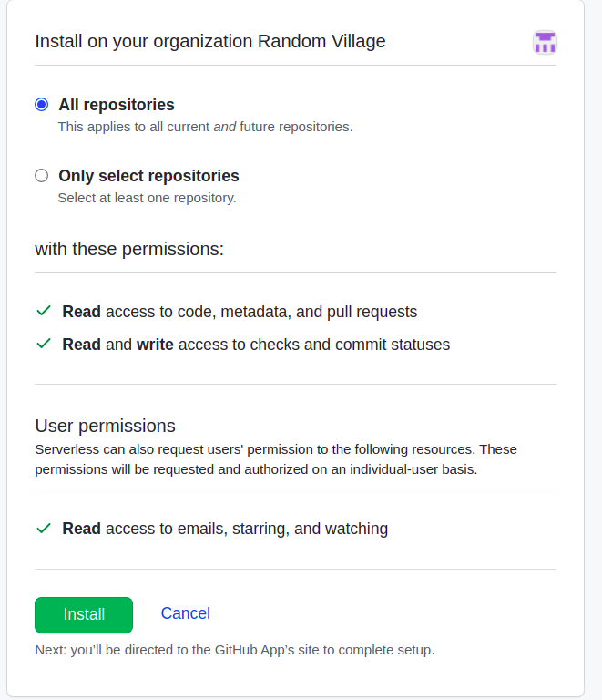Click the Cancel link
Screen dimensions: 602x700
tap(185, 613)
